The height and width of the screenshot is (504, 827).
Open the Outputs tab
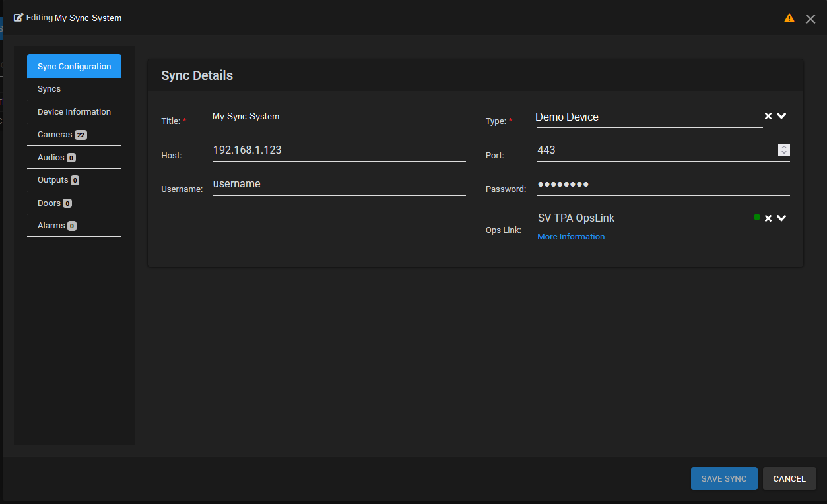pyautogui.click(x=74, y=180)
